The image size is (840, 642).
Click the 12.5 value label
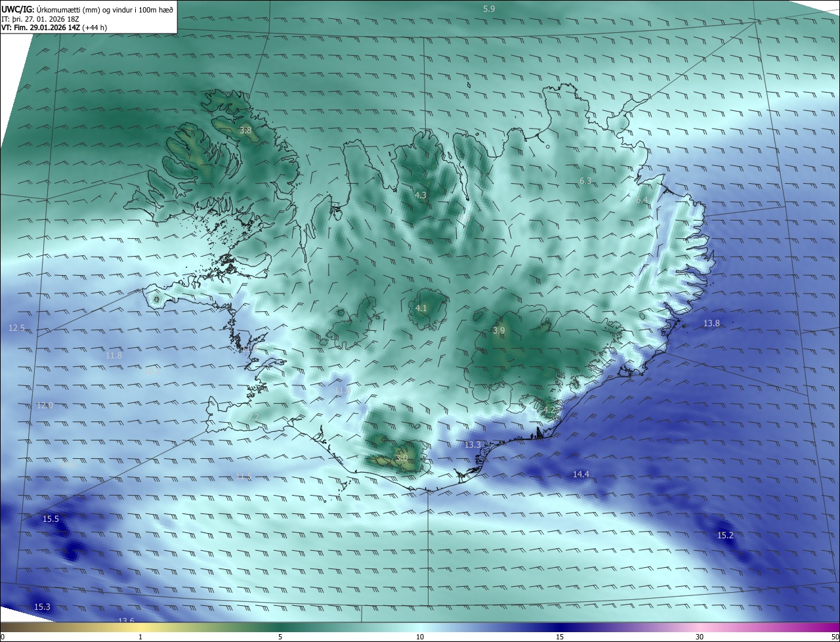pos(16,328)
